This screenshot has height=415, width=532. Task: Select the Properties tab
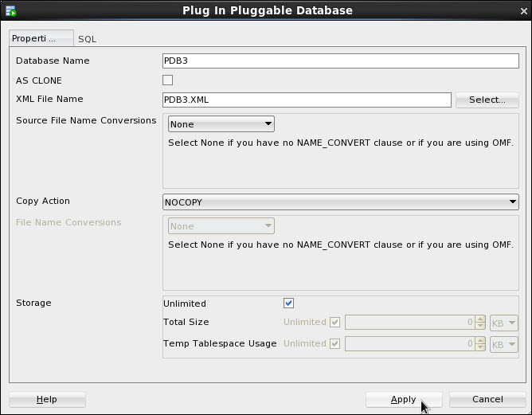tap(41, 38)
